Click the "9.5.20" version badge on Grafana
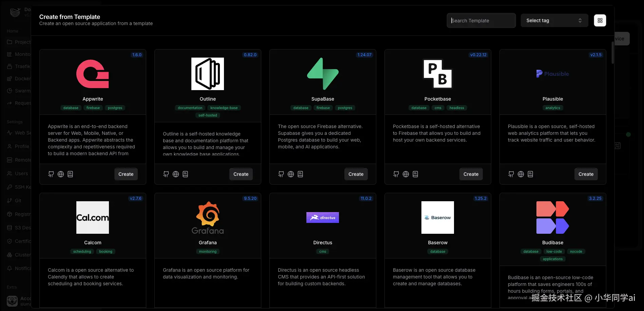This screenshot has height=311, width=644. [250, 199]
